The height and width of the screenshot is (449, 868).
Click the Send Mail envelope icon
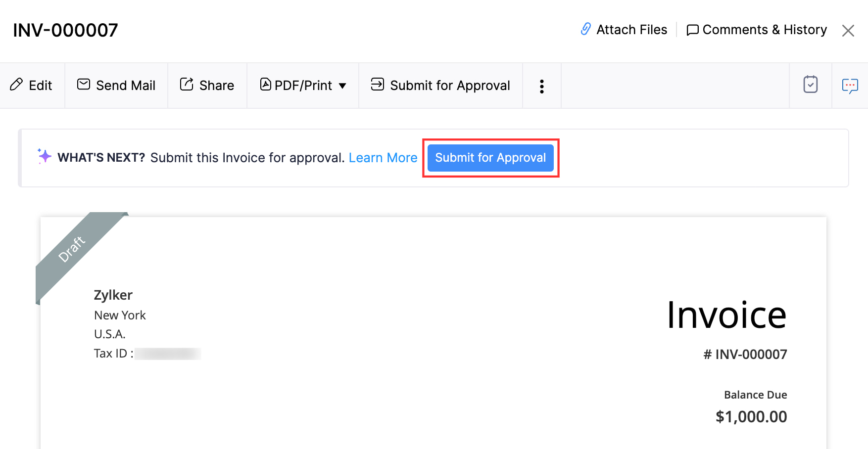tap(84, 85)
